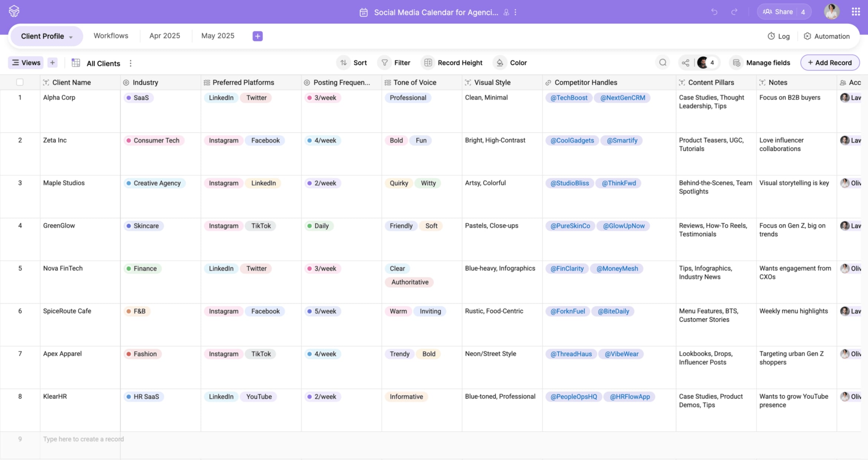Click the share view icon
This screenshot has width=868, height=460.
tap(685, 63)
